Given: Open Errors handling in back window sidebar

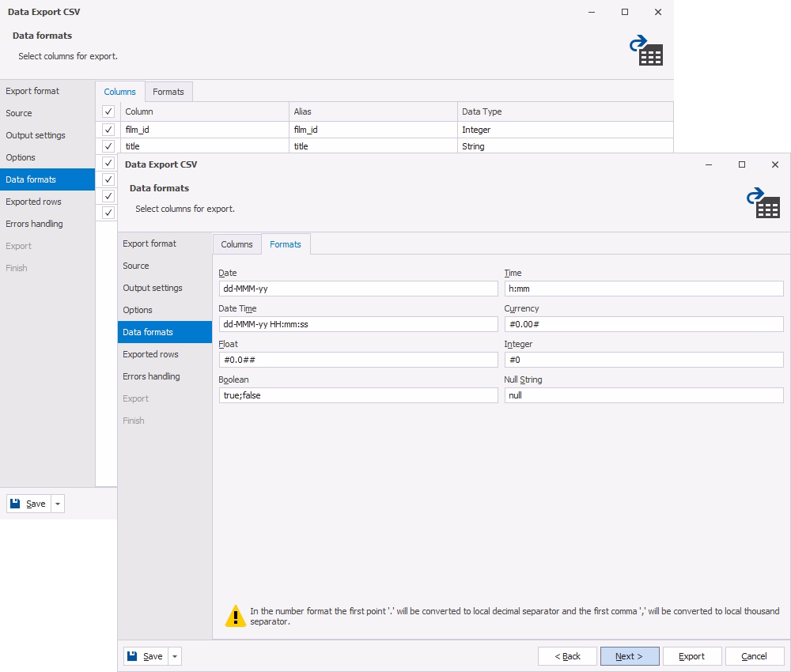Looking at the screenshot, I should (47, 224).
